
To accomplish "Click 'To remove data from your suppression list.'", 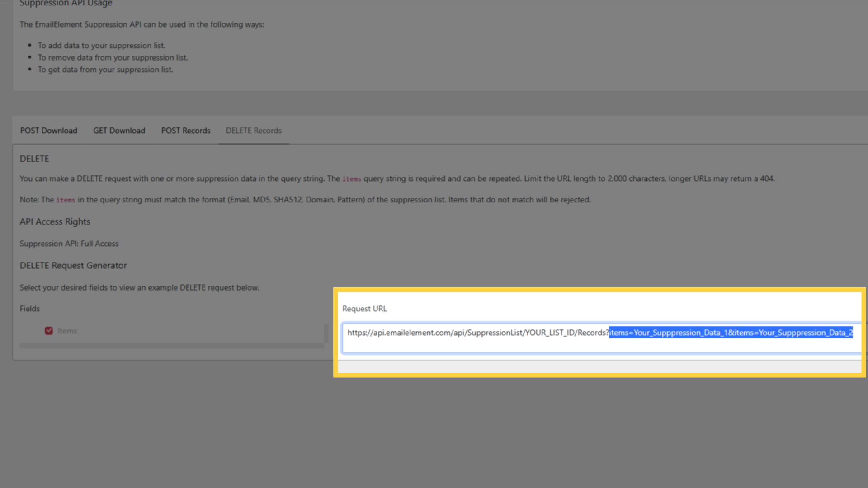I will coord(113,58).
